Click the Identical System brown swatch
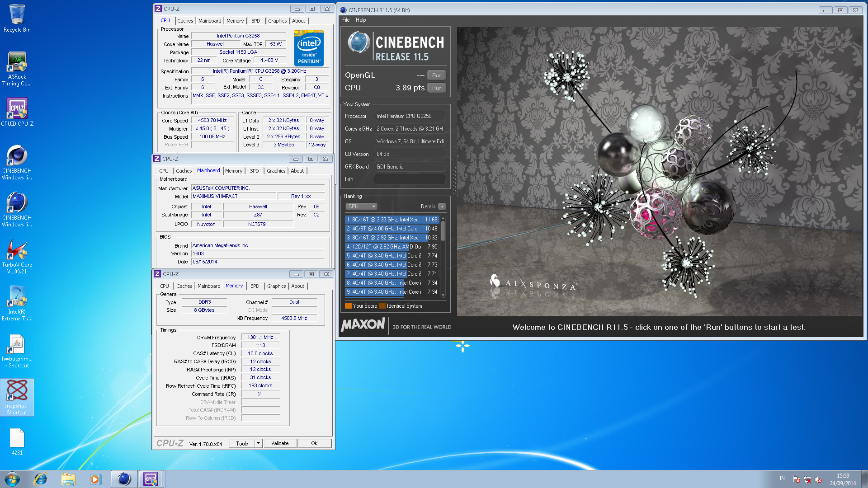 382,306
